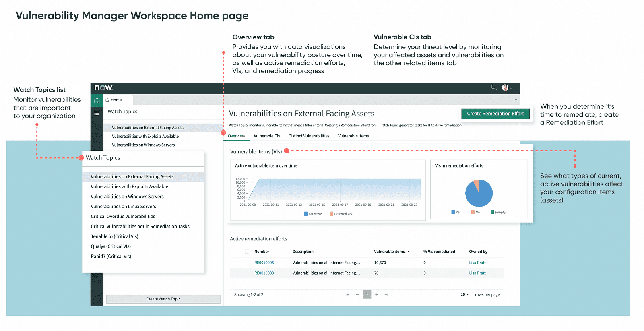
Task: Select the Home tab
Action: [x=114, y=100]
